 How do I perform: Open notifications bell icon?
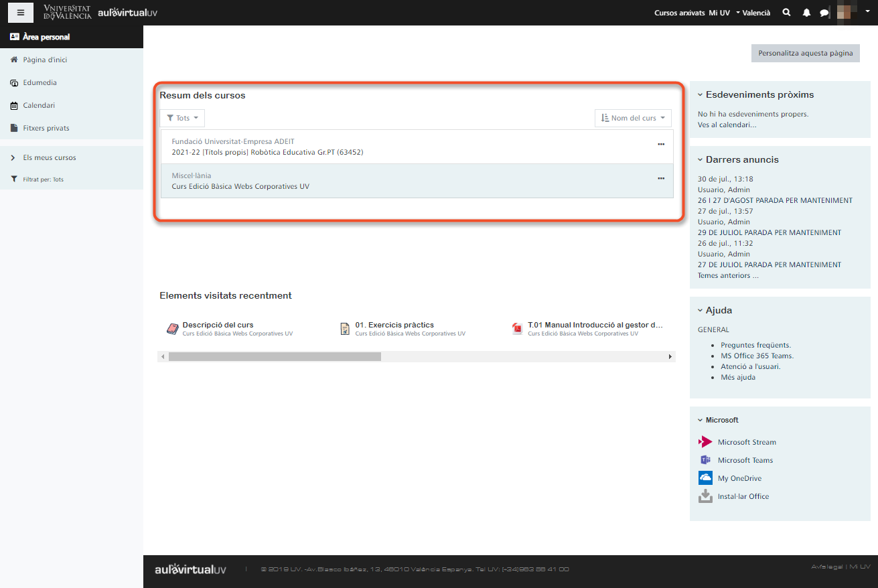806,13
